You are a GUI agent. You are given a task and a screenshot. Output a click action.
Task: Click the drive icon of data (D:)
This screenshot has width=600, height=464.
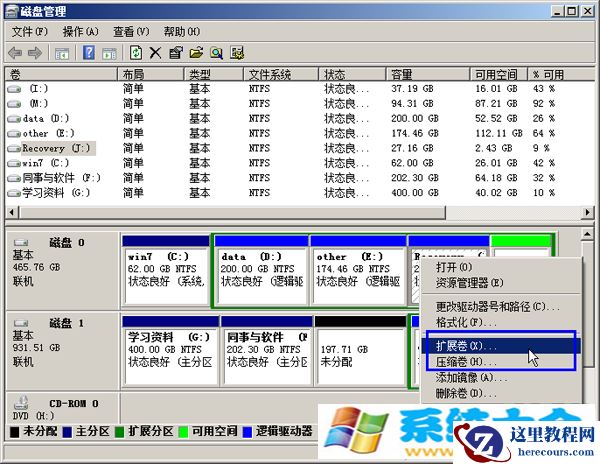[x=14, y=119]
